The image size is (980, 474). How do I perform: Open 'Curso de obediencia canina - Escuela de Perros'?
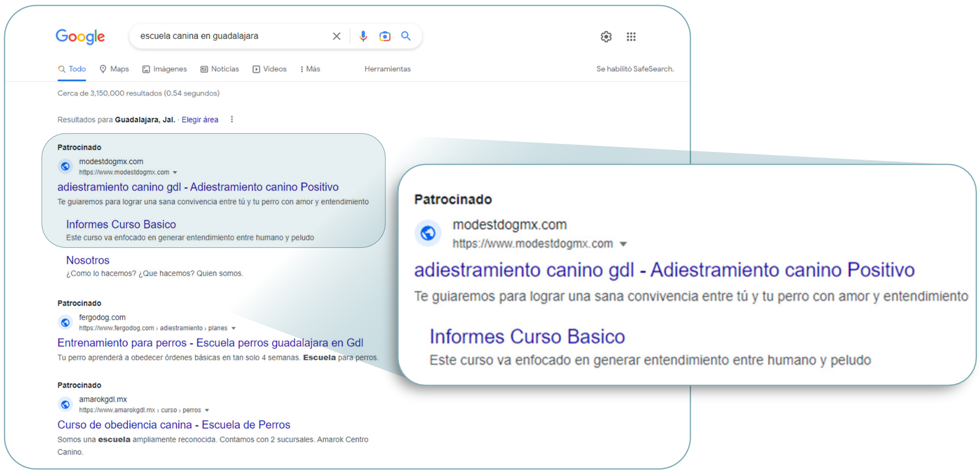(174, 425)
